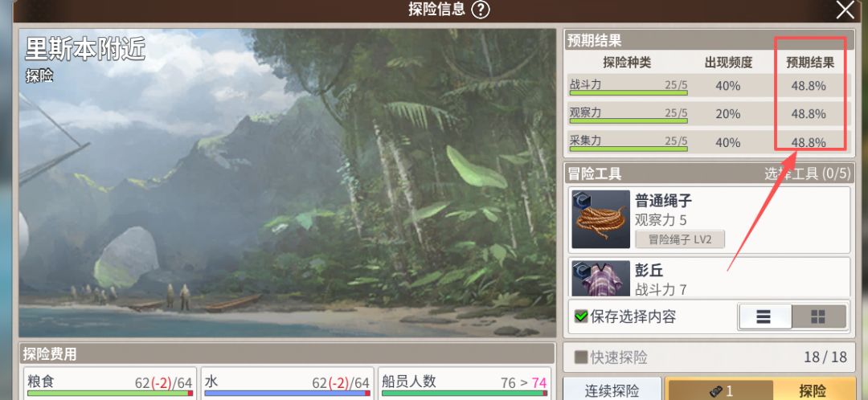Screen dimensions: 868x400
Task: Click the 出现频度 column header
Action: [x=728, y=63]
